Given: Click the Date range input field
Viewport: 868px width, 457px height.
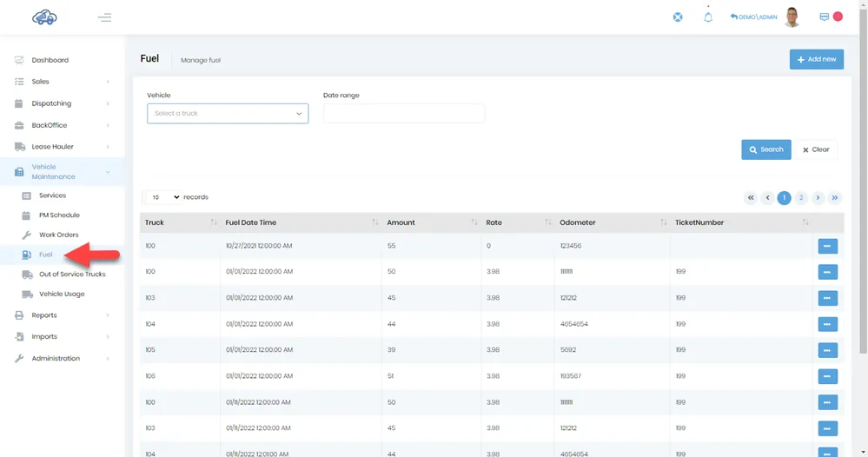Looking at the screenshot, I should click(x=403, y=114).
